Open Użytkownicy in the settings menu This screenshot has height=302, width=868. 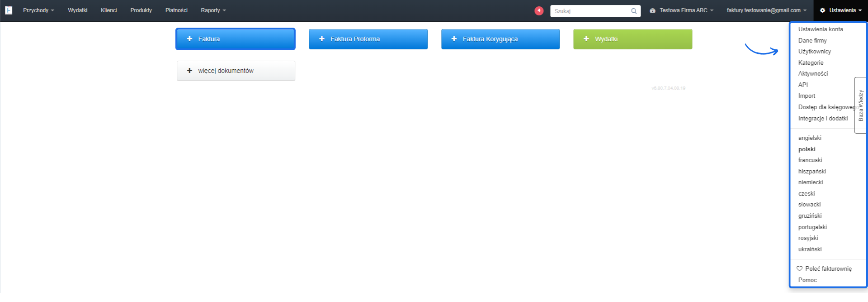coord(815,51)
